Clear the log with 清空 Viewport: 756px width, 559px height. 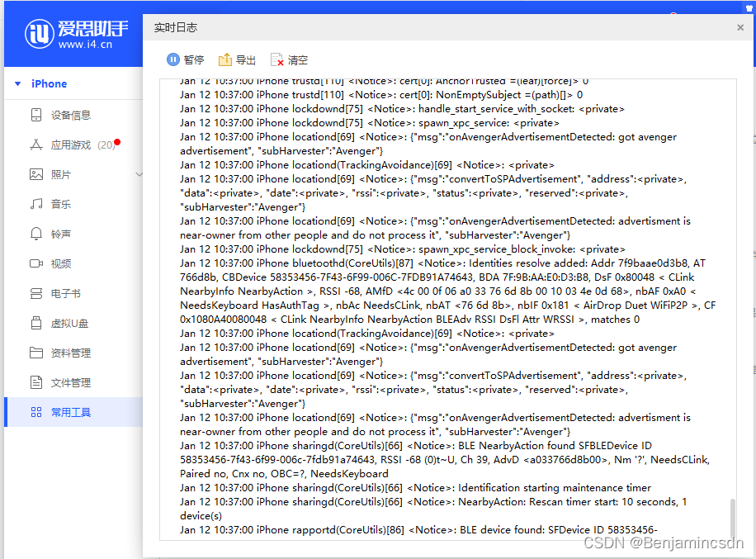(x=289, y=59)
